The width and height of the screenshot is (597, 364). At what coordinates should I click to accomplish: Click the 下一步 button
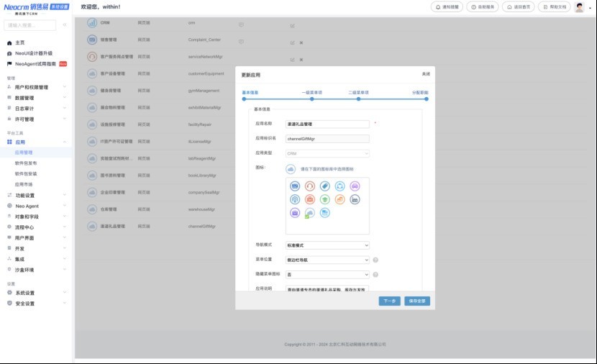click(x=390, y=301)
